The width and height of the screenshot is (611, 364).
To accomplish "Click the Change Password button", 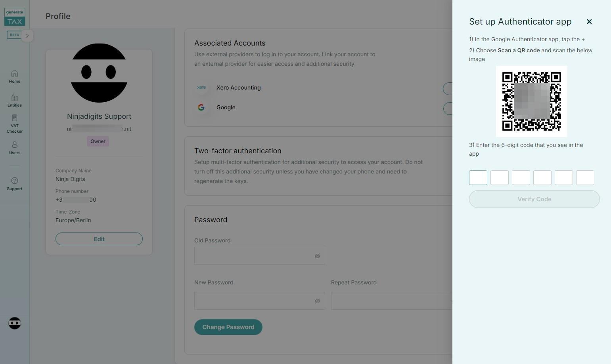I will 228,327.
